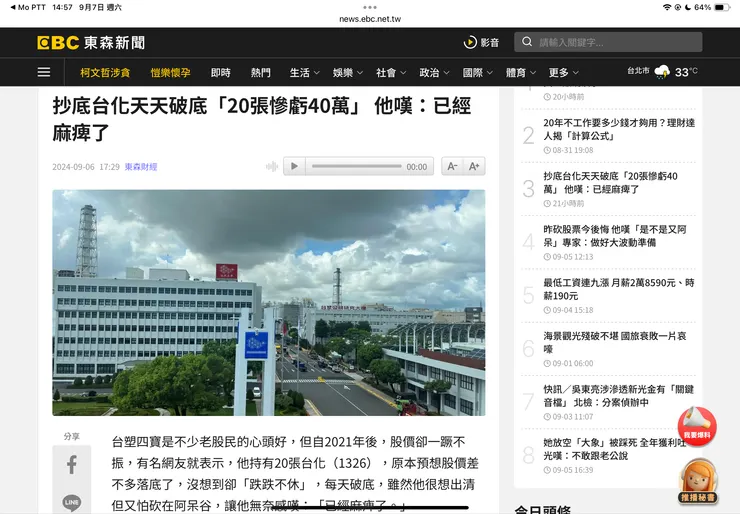The width and height of the screenshot is (740, 514).
Task: Open the 推播秘書 assistant avatar
Action: point(698,481)
